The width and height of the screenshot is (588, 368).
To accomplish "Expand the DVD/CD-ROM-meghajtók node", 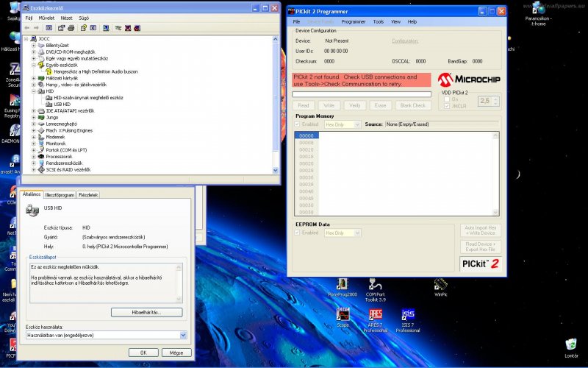I will pos(34,52).
